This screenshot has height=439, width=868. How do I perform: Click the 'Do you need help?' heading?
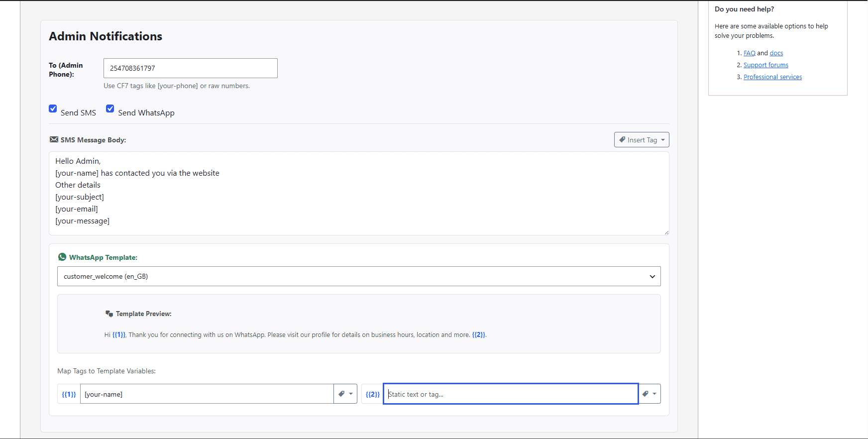click(x=744, y=9)
